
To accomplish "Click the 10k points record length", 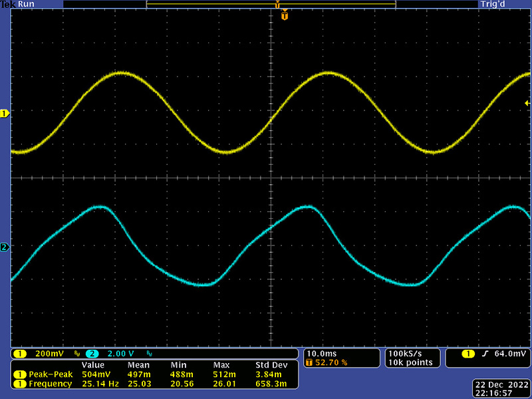I will 410,362.
